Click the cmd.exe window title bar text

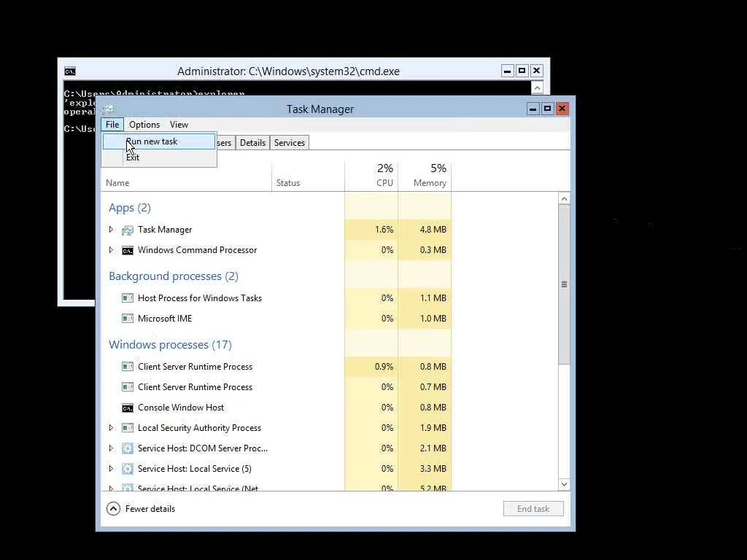288,71
